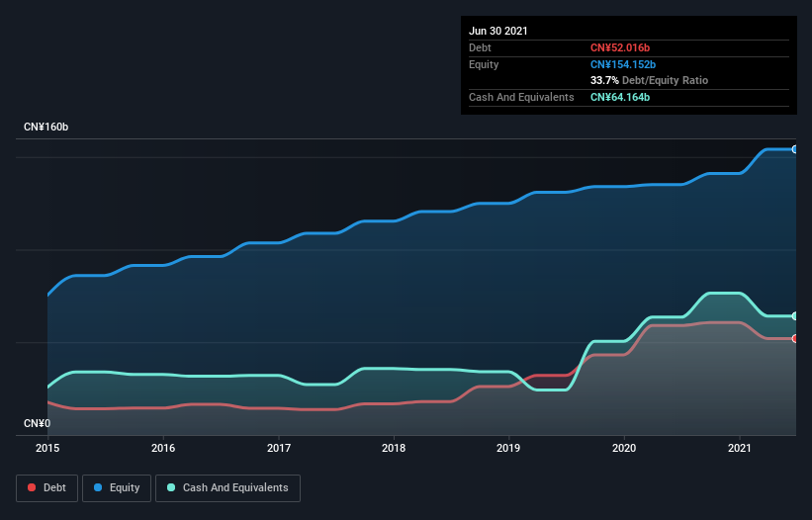
Task: Click the 2015 axis label
Action: click(x=47, y=448)
